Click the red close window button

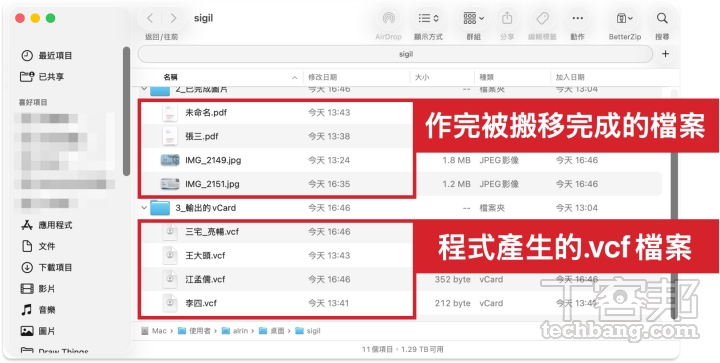(x=20, y=18)
